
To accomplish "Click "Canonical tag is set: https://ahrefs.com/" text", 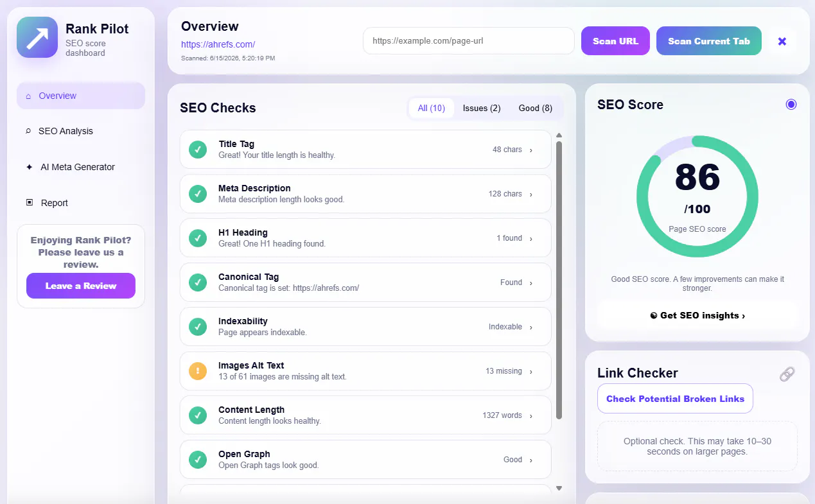I will click(x=289, y=288).
